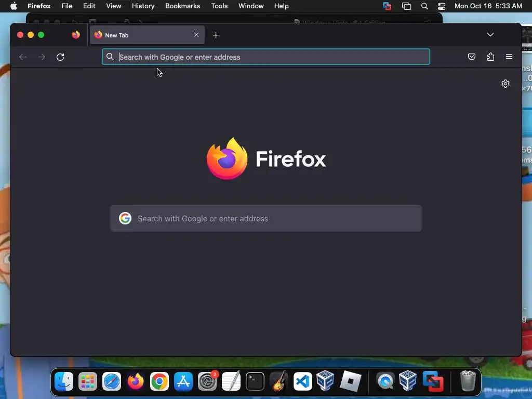Click the date and time display
The width and height of the screenshot is (532, 399).
(x=488, y=6)
